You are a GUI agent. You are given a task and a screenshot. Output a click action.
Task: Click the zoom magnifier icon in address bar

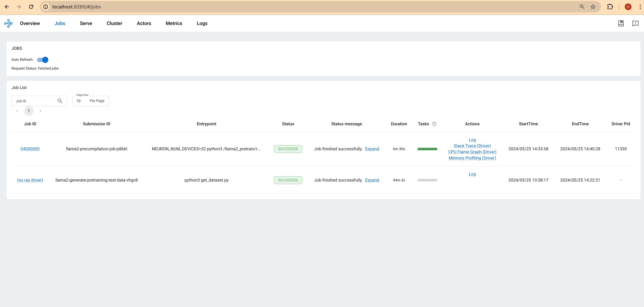pyautogui.click(x=582, y=7)
